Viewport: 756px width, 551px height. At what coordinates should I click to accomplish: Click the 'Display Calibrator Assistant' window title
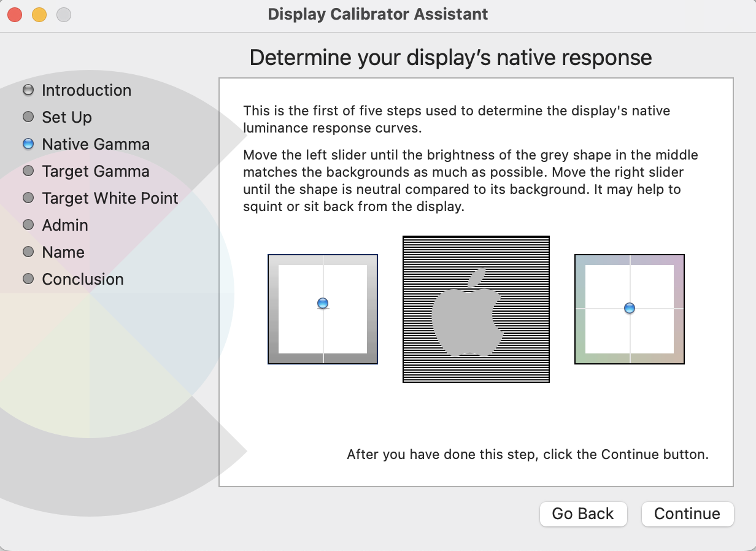378,14
